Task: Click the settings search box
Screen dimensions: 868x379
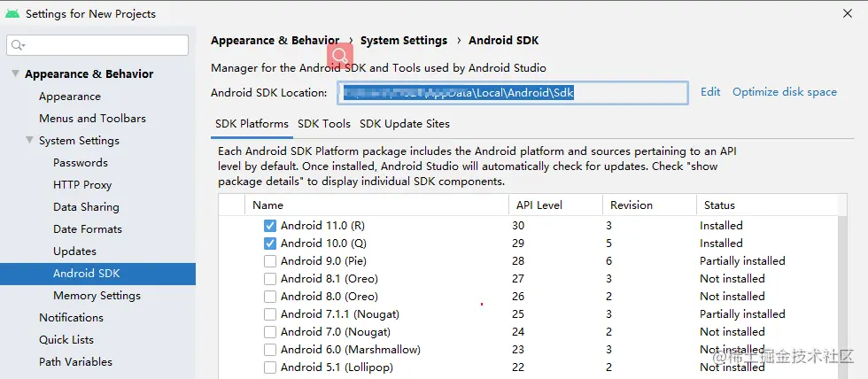Action: tap(97, 45)
